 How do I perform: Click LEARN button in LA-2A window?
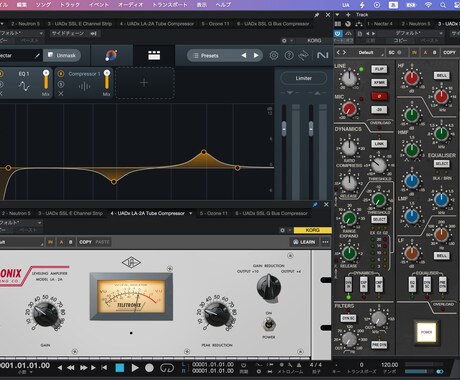(x=304, y=242)
